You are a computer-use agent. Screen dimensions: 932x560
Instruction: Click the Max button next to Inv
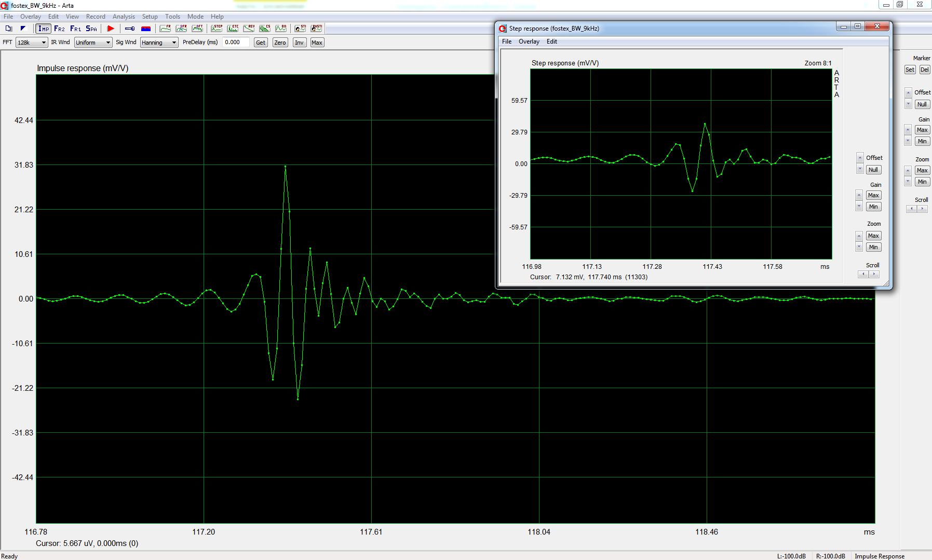tap(317, 43)
